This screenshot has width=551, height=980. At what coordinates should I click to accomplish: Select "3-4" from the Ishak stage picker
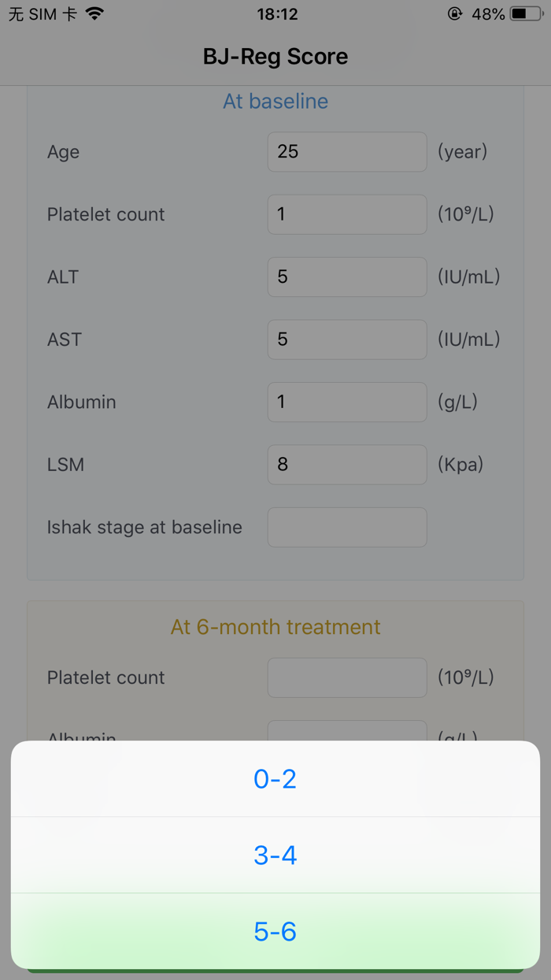[x=275, y=855]
